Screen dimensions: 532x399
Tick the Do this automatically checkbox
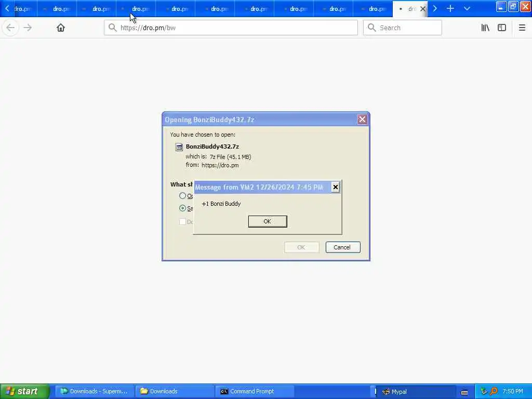tap(182, 221)
